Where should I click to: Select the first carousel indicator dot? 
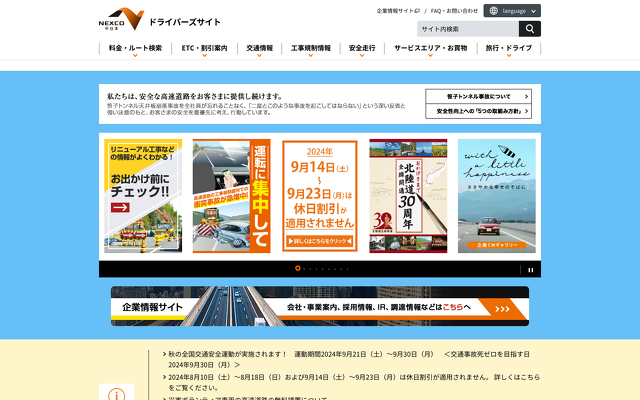(x=297, y=269)
